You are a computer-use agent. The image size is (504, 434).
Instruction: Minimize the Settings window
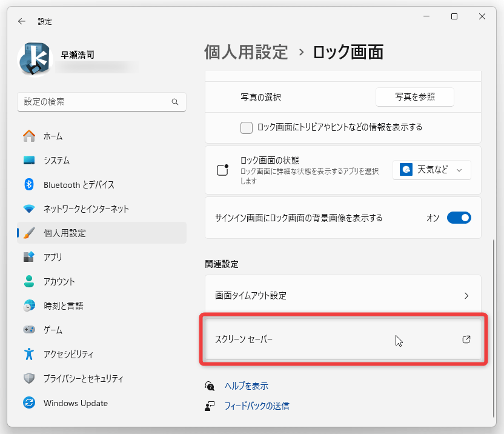[426, 16]
